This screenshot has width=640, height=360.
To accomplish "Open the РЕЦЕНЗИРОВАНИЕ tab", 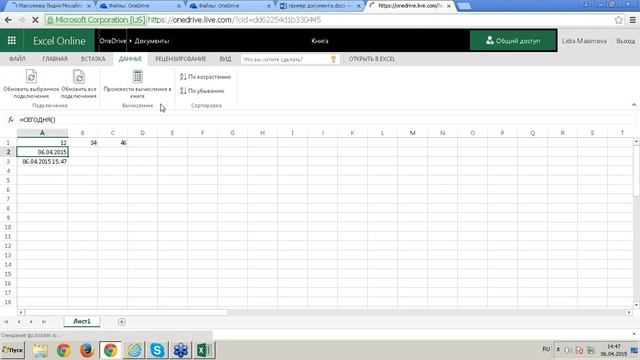I will 180,59.
